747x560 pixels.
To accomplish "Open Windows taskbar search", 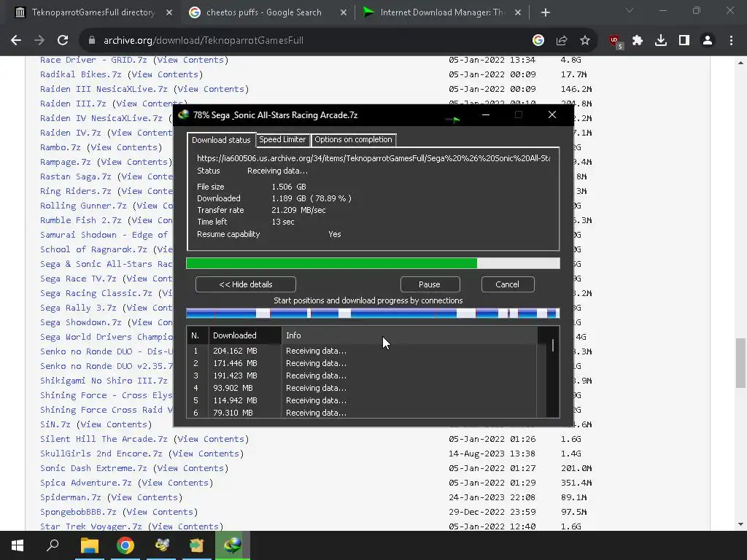I will click(x=53, y=545).
